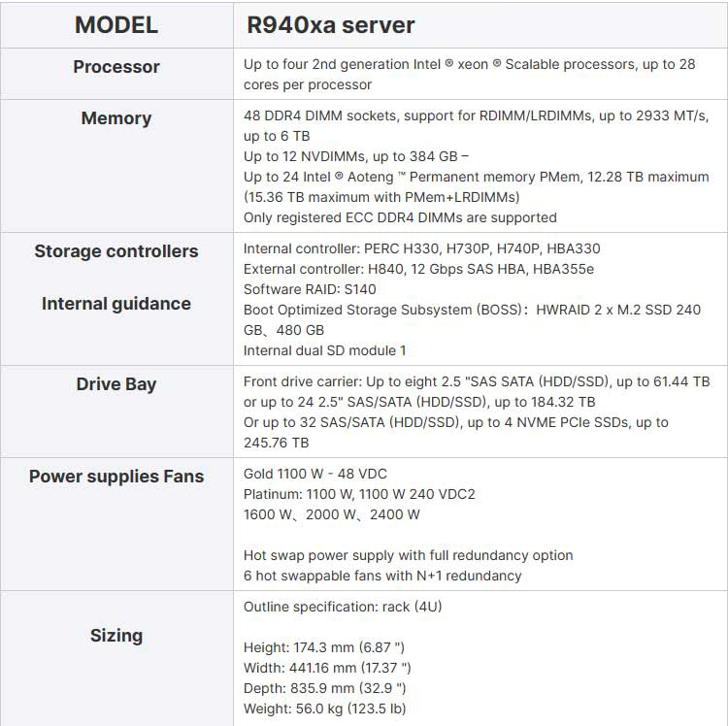Click the R940xa server heading
This screenshot has width=728, height=726.
click(331, 24)
